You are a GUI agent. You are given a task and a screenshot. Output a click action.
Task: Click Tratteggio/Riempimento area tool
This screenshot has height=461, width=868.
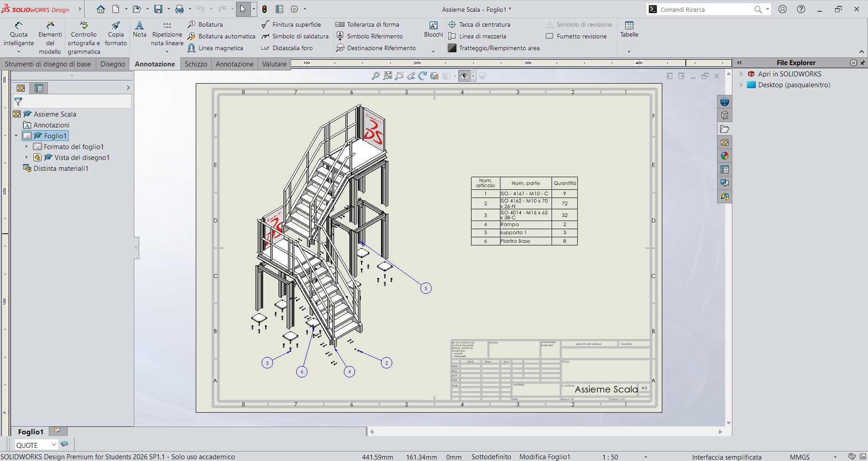(x=494, y=48)
